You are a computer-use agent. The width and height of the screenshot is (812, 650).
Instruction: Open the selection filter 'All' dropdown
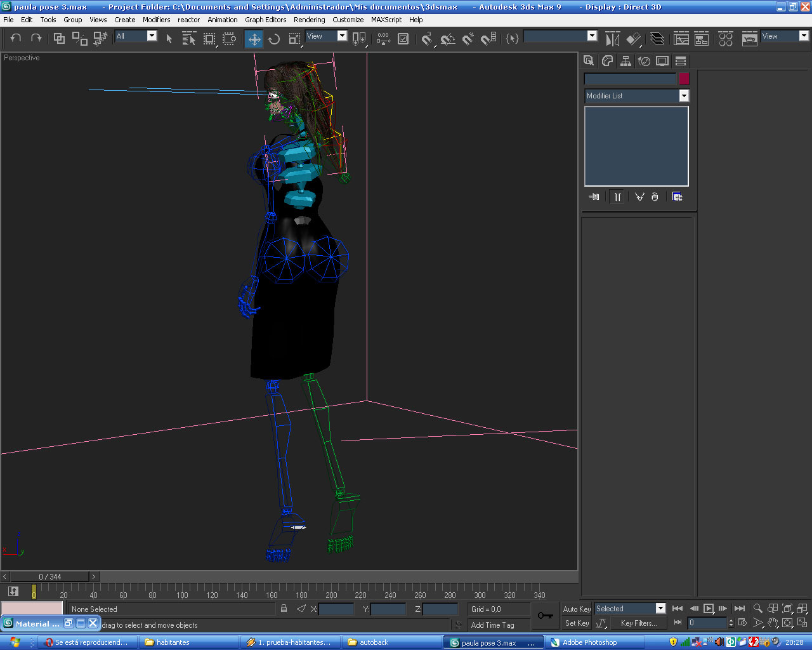(152, 36)
